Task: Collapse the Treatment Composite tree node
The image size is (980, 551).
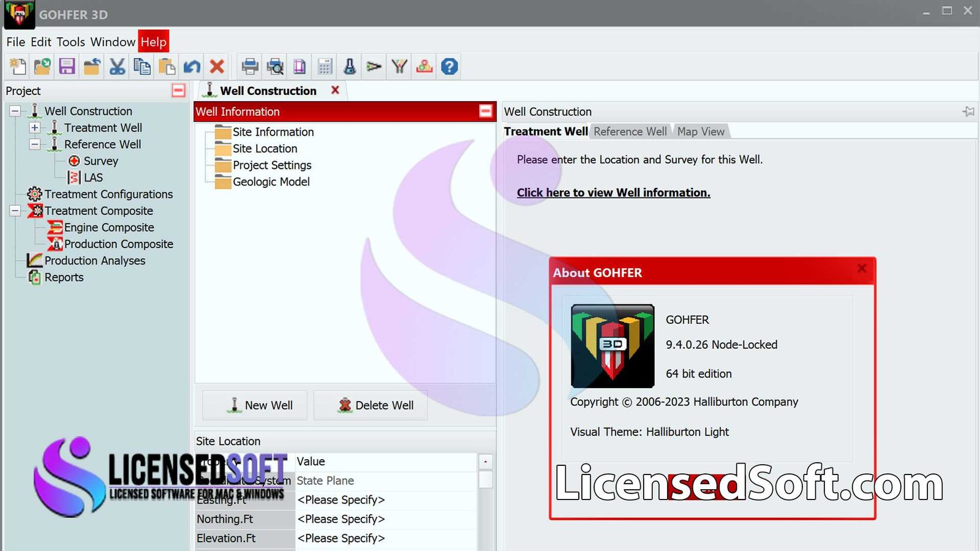Action: coord(15,211)
